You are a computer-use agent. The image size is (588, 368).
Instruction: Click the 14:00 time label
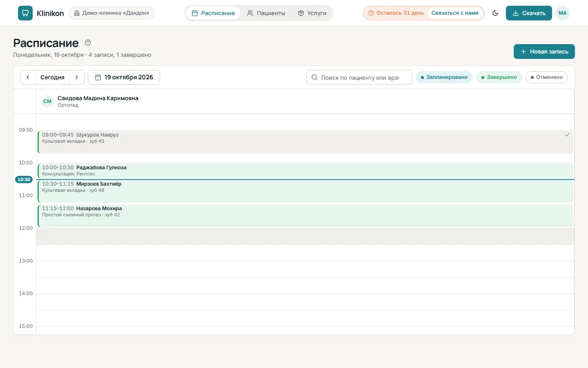coord(26,294)
